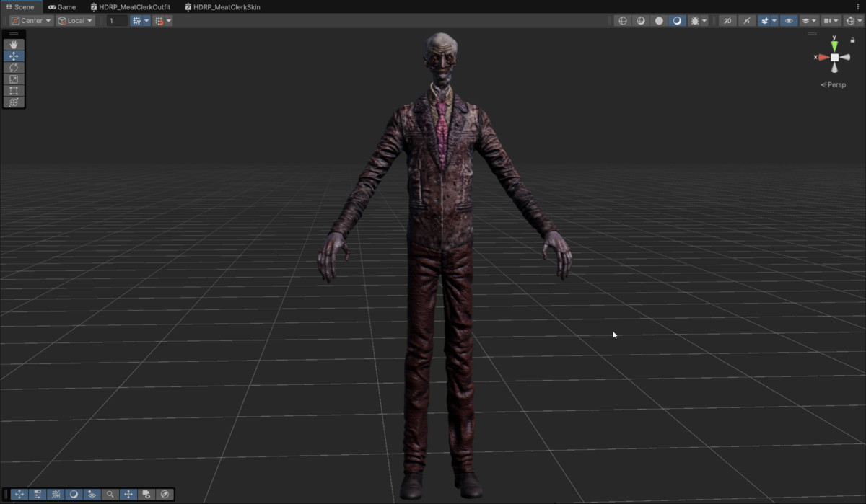Click the green Y axis gizmo cone
The height and width of the screenshot is (504, 866).
point(834,45)
